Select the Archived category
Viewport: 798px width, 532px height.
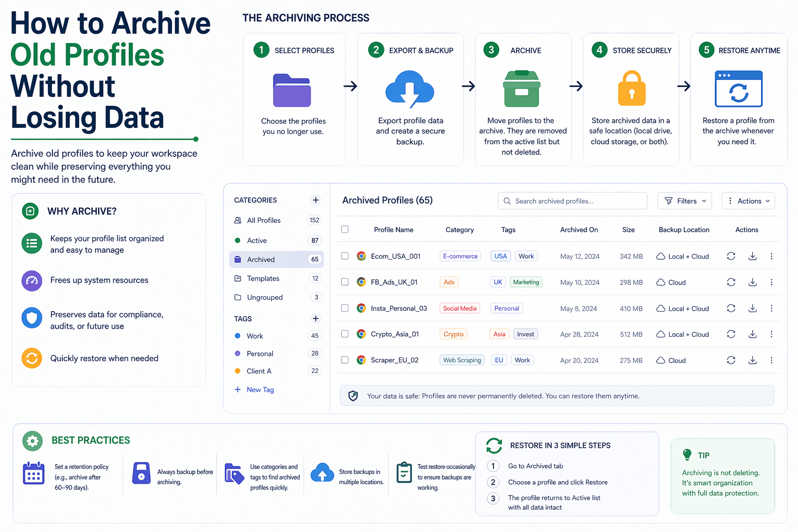coord(276,259)
